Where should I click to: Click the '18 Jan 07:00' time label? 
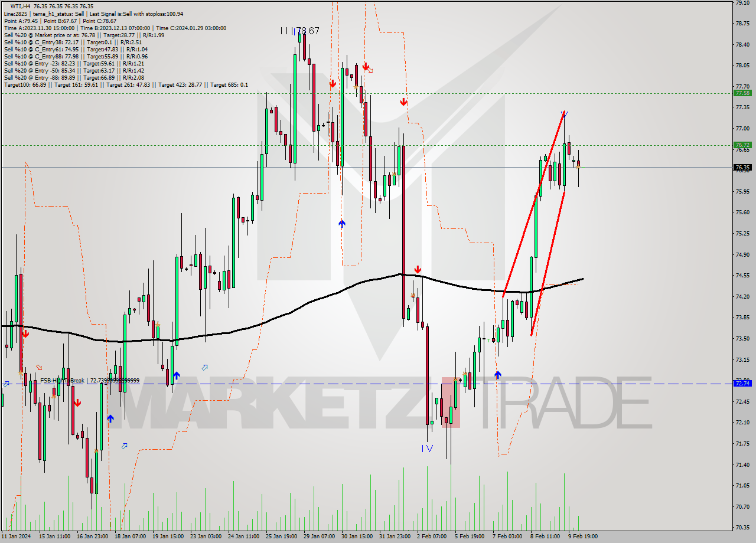point(131,536)
